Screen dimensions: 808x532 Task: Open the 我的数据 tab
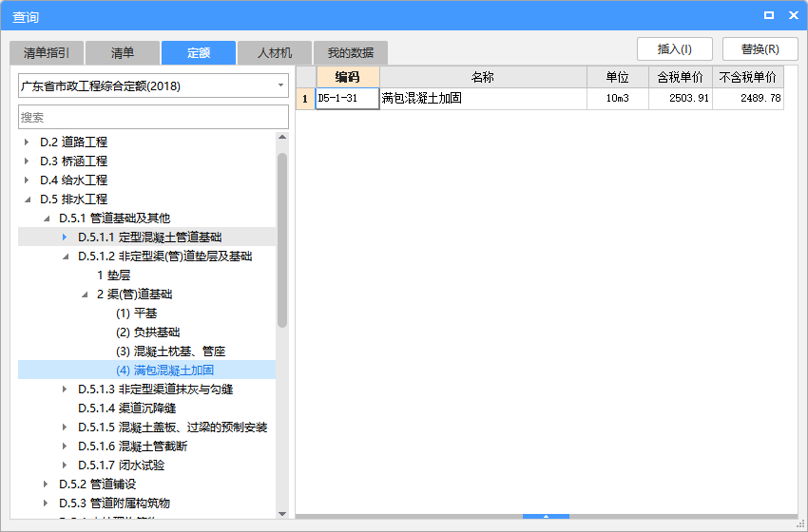pyautogui.click(x=351, y=52)
